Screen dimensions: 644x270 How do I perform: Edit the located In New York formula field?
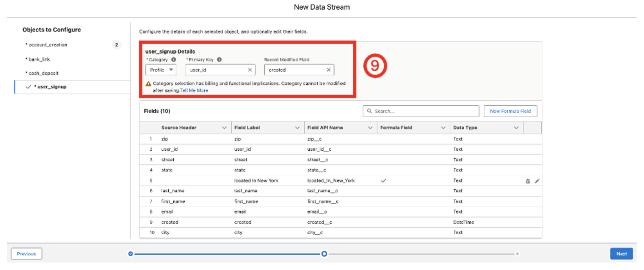(537, 181)
